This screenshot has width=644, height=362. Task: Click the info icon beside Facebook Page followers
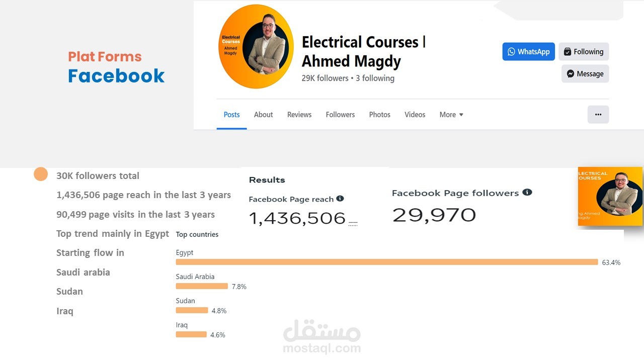pos(527,193)
